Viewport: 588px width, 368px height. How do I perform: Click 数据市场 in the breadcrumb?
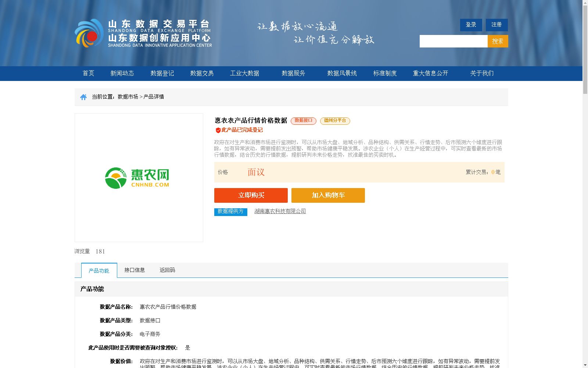128,97
